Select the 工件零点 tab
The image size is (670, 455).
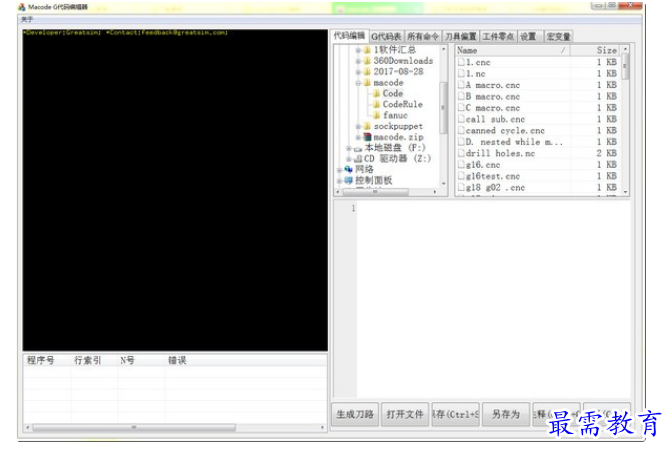498,37
